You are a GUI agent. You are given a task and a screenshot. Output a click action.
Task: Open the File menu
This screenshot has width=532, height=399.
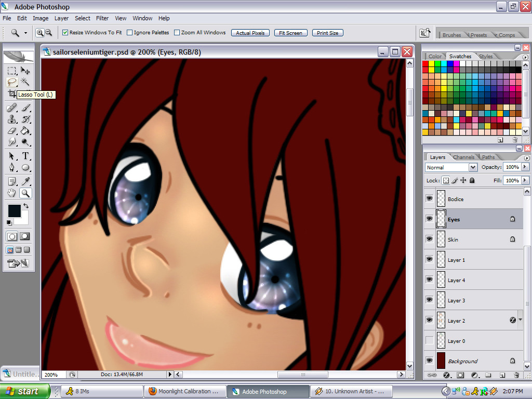[7, 18]
